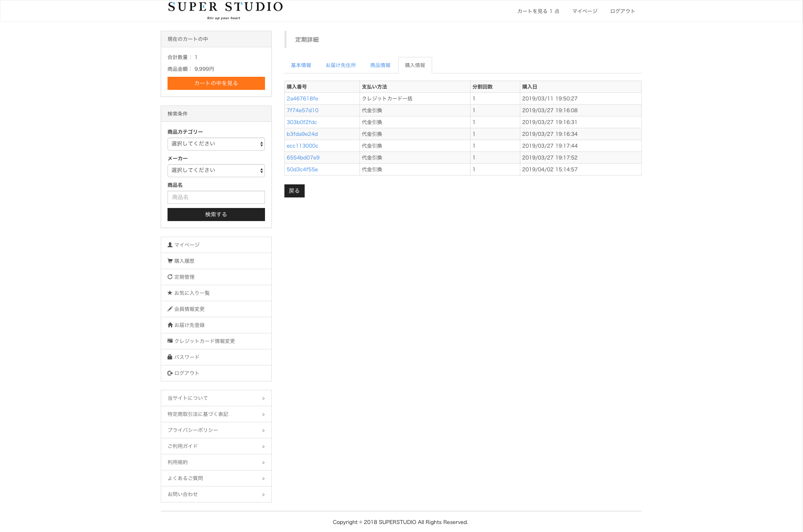
Task: Open the メーカー dropdown
Action: coord(216,170)
